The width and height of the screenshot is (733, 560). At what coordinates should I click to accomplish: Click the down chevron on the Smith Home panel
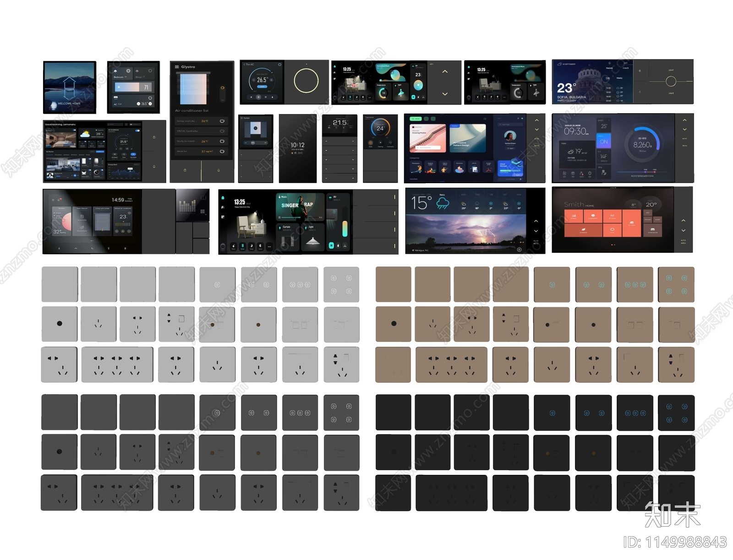[683, 230]
